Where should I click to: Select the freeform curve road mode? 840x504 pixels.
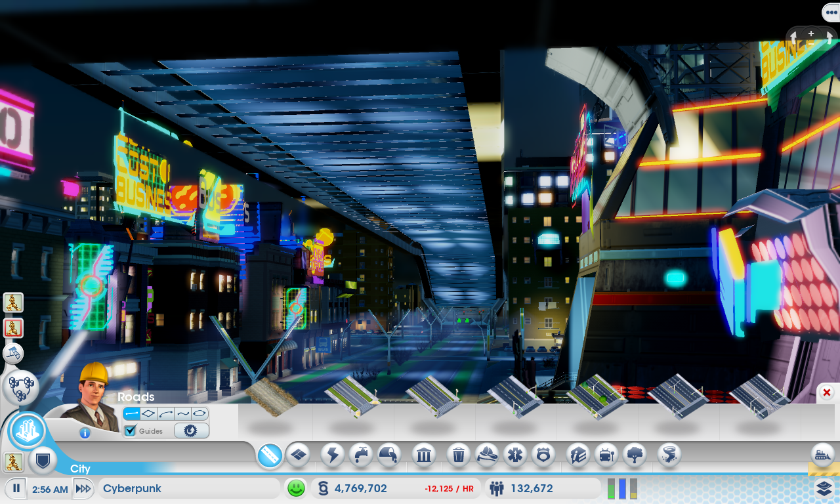(x=182, y=414)
